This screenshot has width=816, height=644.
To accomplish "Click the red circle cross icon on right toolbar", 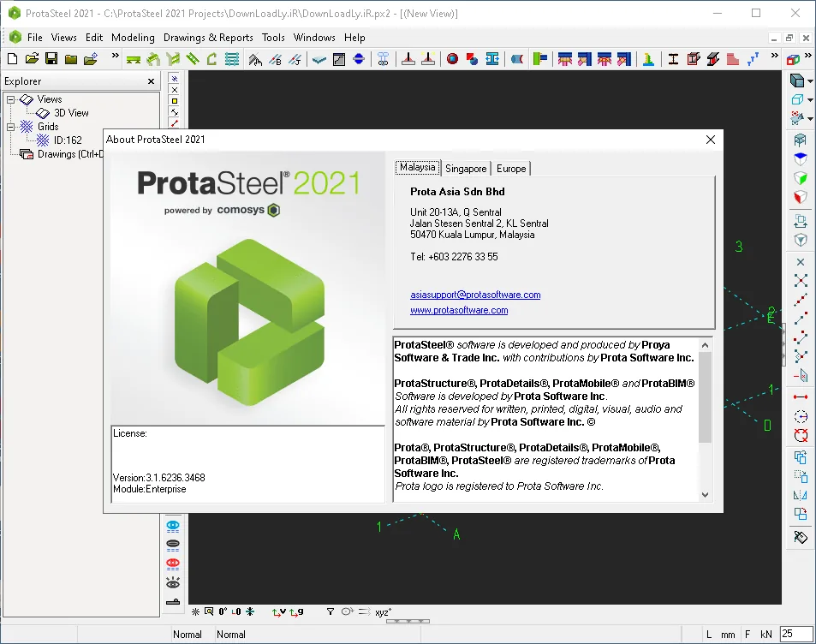I will pos(801,435).
